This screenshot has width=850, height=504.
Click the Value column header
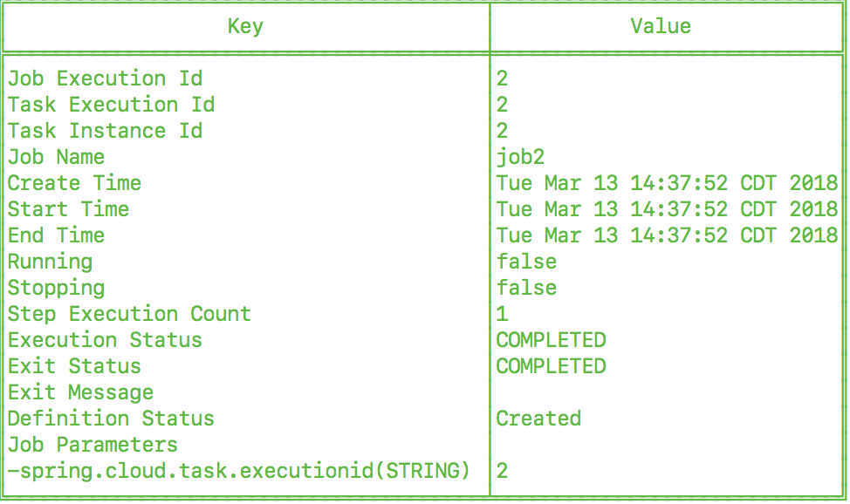[x=661, y=26]
